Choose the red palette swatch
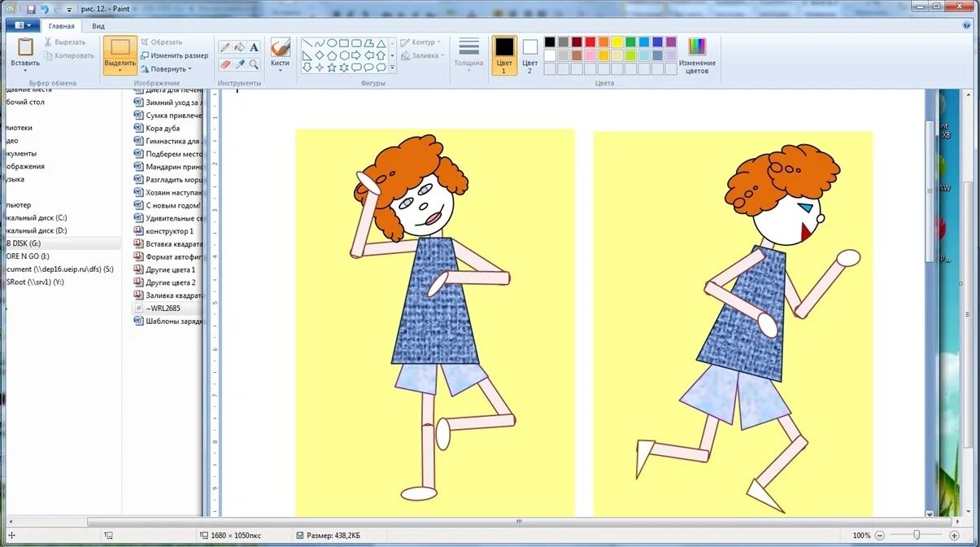Screen dimensions: 980x547 tap(590, 42)
